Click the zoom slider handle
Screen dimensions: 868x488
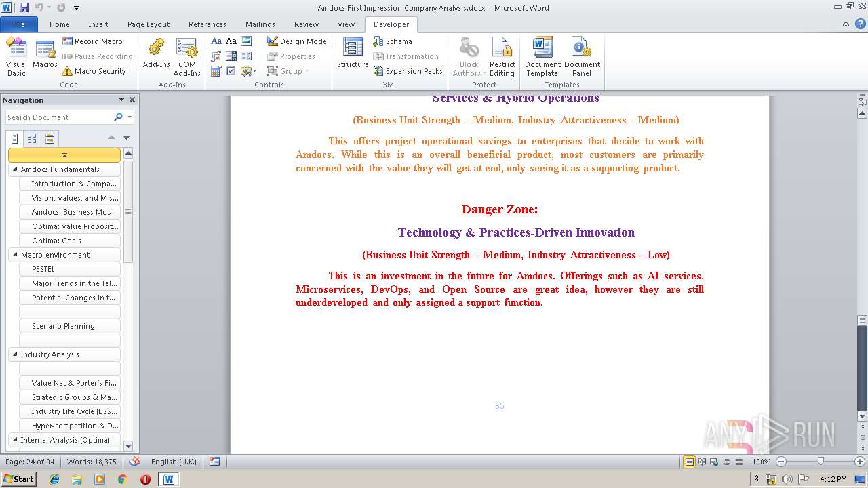pos(821,462)
